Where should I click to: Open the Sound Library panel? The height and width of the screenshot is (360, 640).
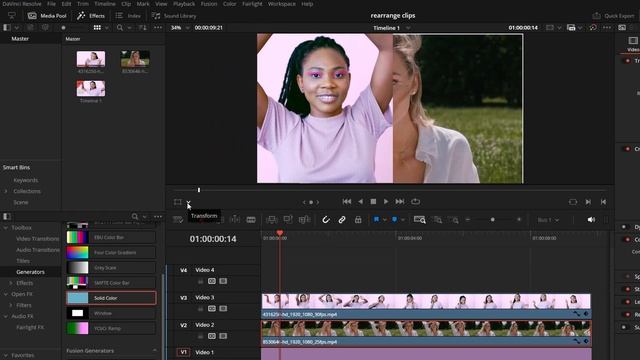pos(174,16)
